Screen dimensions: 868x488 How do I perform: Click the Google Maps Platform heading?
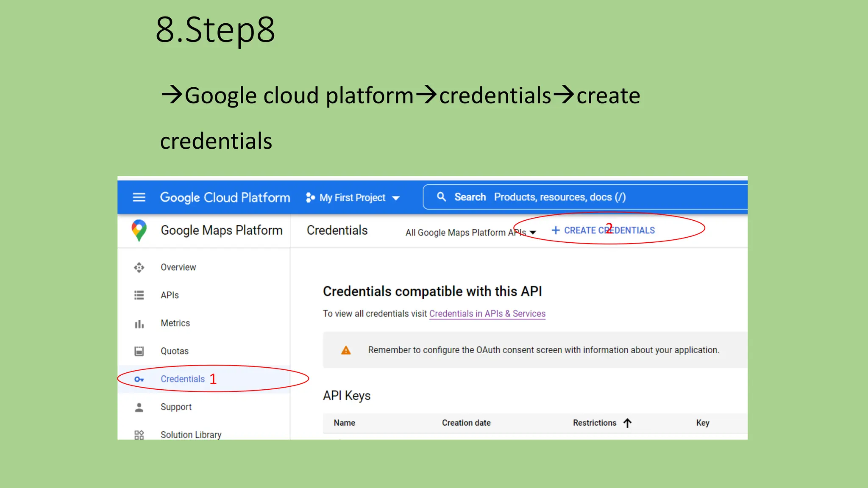221,230
